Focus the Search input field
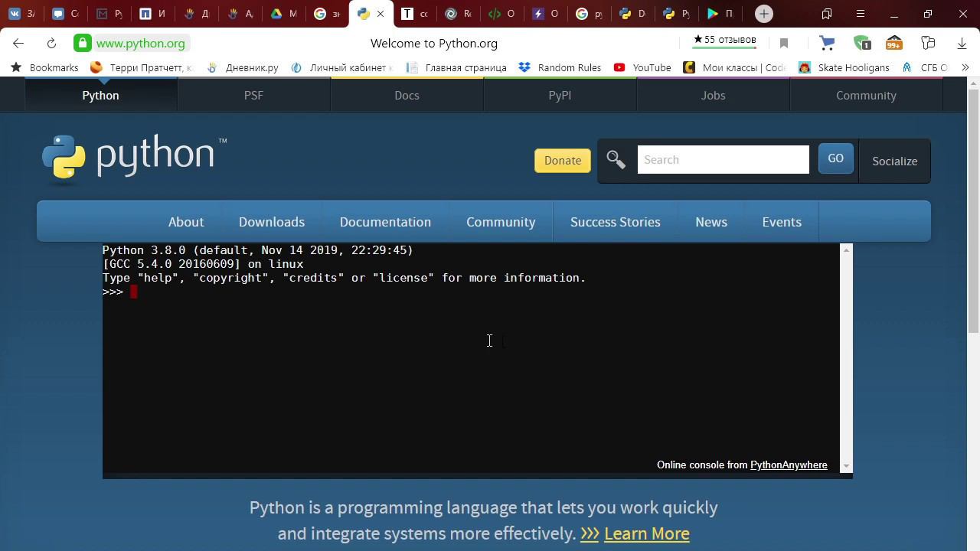The height and width of the screenshot is (551, 980). point(724,160)
